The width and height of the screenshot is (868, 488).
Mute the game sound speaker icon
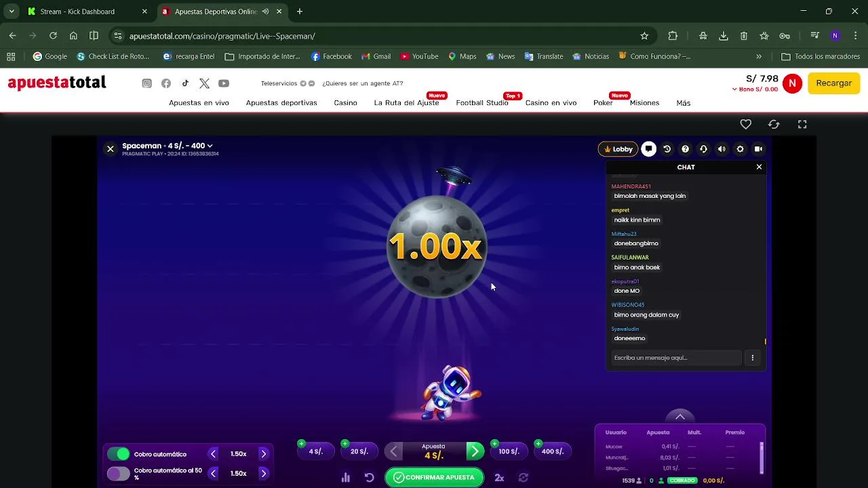pyautogui.click(x=722, y=149)
